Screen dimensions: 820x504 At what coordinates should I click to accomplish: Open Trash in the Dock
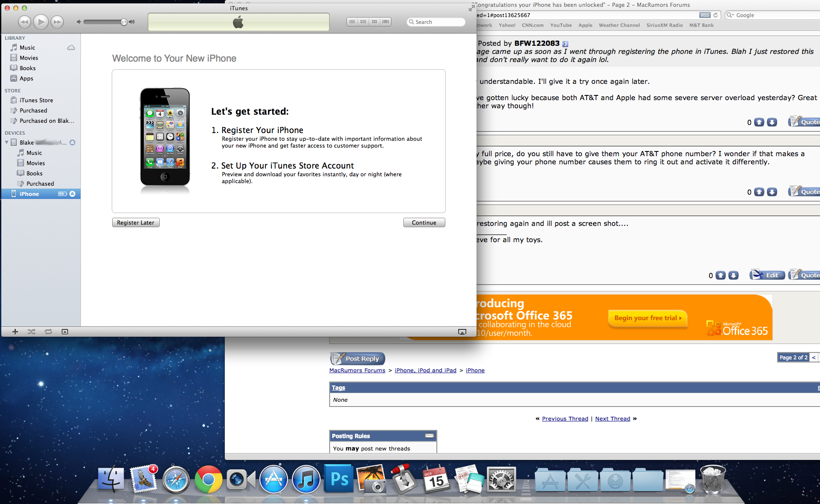click(713, 479)
